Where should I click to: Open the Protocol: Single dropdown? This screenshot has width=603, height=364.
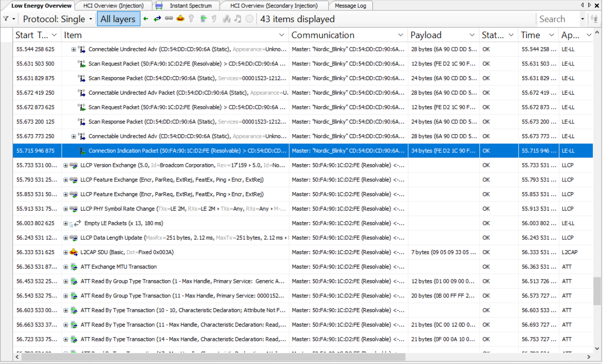click(91, 19)
